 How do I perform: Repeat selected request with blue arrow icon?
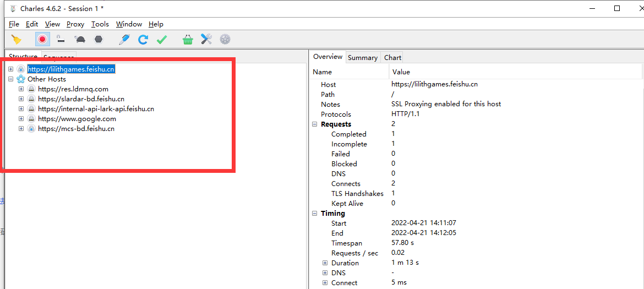click(x=143, y=40)
